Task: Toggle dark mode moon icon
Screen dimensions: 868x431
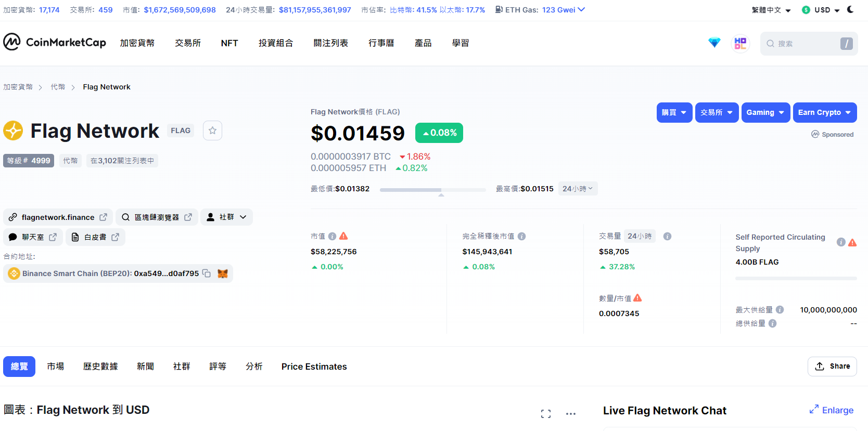Action: tap(851, 9)
